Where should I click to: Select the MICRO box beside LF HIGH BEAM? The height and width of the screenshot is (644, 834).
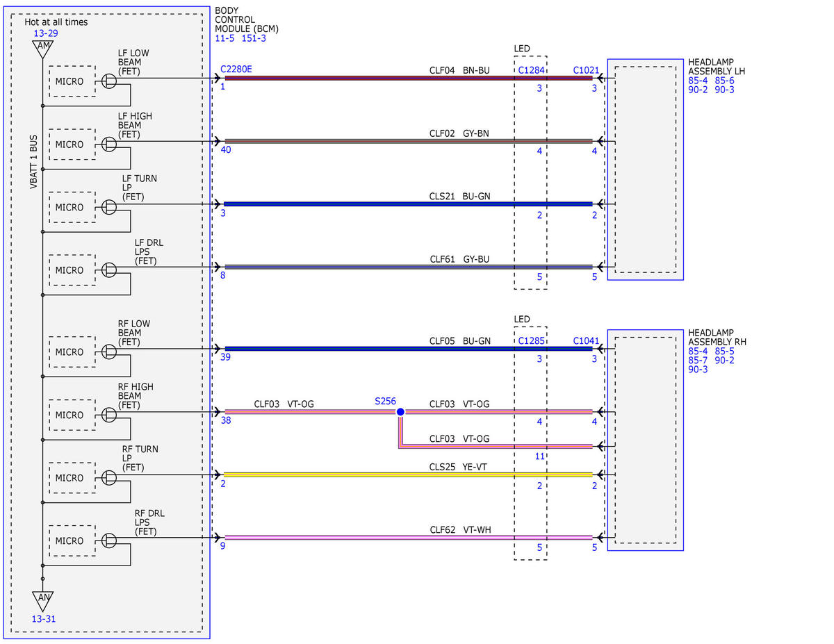click(72, 145)
